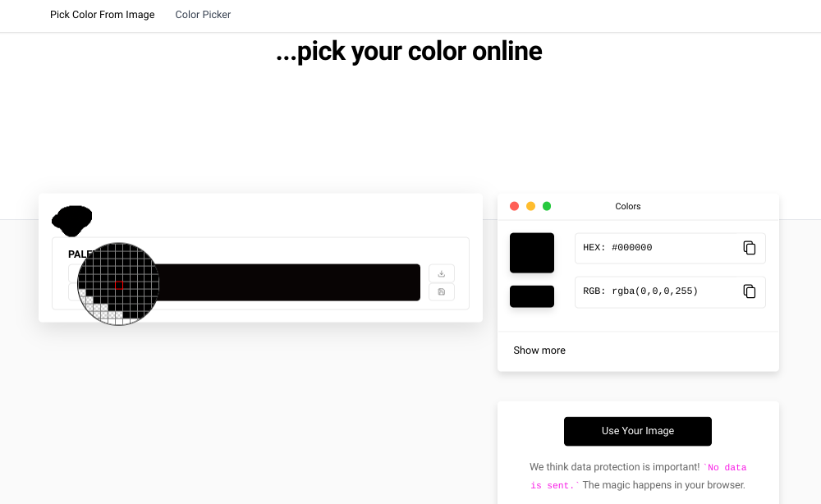The height and width of the screenshot is (504, 821).
Task: Click the '...pick your color online' heading
Action: pyautogui.click(x=409, y=52)
